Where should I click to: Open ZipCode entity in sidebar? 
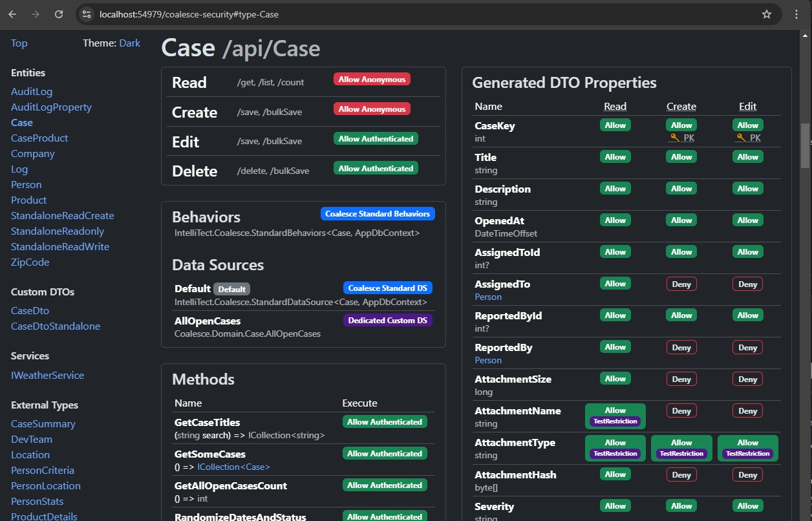click(x=30, y=262)
